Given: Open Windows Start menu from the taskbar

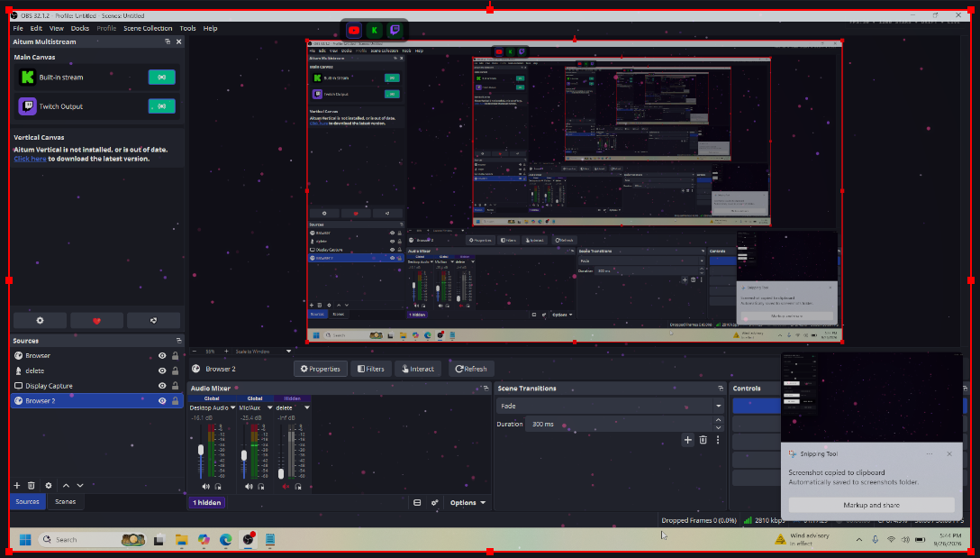Looking at the screenshot, I should 25,539.
